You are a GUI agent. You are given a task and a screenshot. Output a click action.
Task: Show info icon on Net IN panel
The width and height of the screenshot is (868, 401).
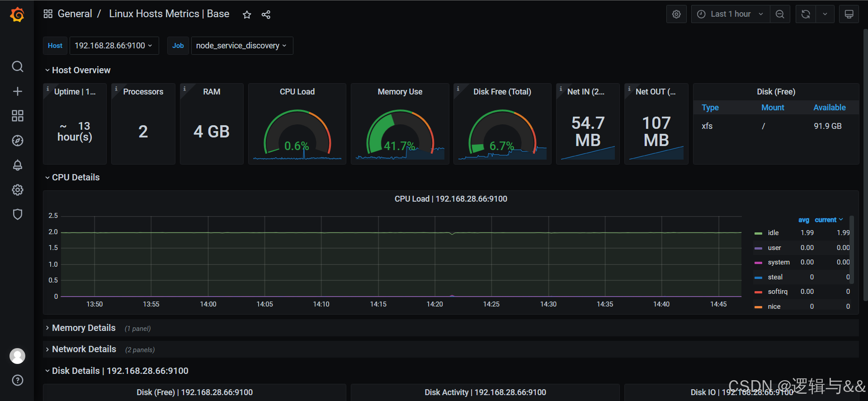click(x=561, y=89)
